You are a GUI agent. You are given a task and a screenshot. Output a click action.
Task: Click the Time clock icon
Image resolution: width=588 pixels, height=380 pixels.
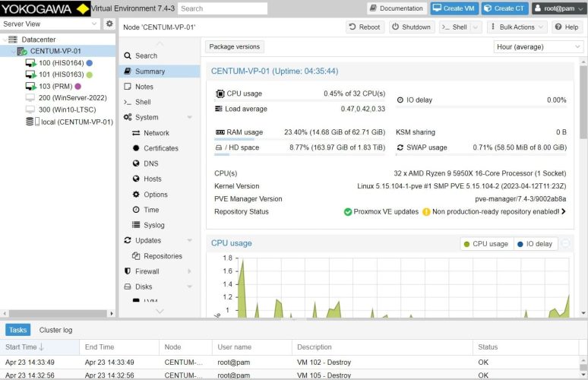pos(136,210)
